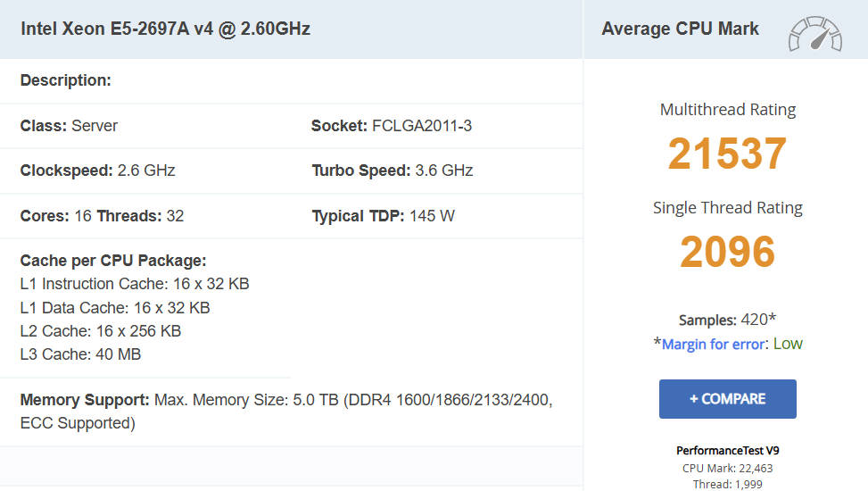868x491 pixels.
Task: Click the L1 Instruction Cache line
Action: coord(135,284)
